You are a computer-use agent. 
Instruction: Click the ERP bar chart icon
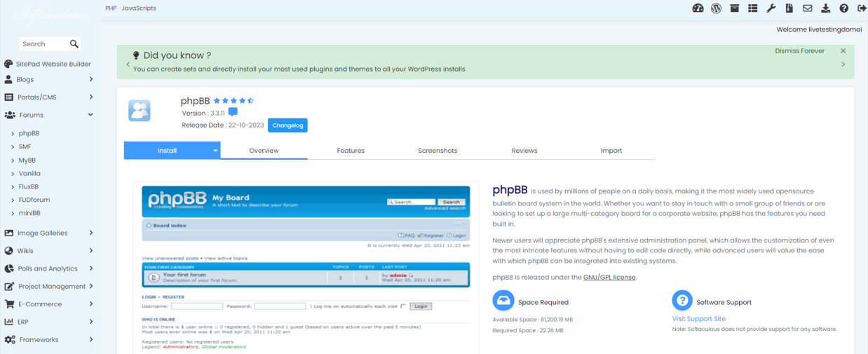pos(8,322)
